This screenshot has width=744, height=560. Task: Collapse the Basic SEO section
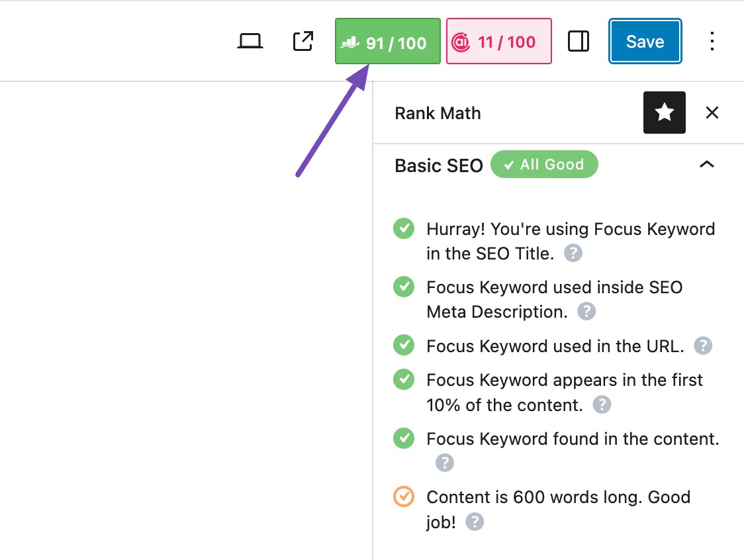pos(707,164)
